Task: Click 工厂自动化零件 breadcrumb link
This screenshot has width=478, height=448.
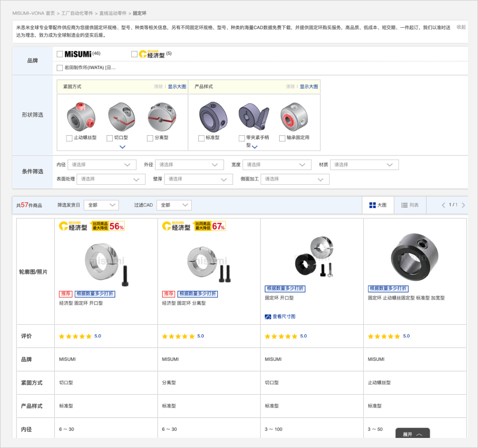Action: [76, 13]
